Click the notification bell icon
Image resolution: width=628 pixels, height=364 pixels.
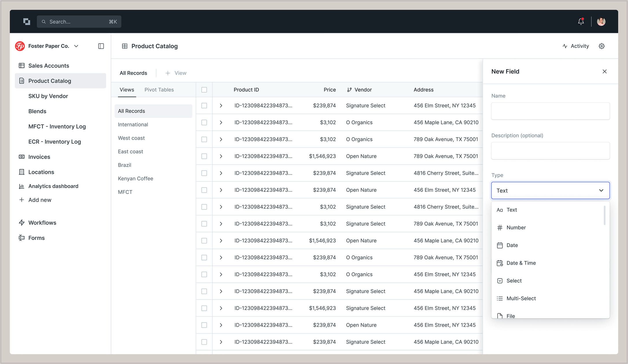point(581,21)
